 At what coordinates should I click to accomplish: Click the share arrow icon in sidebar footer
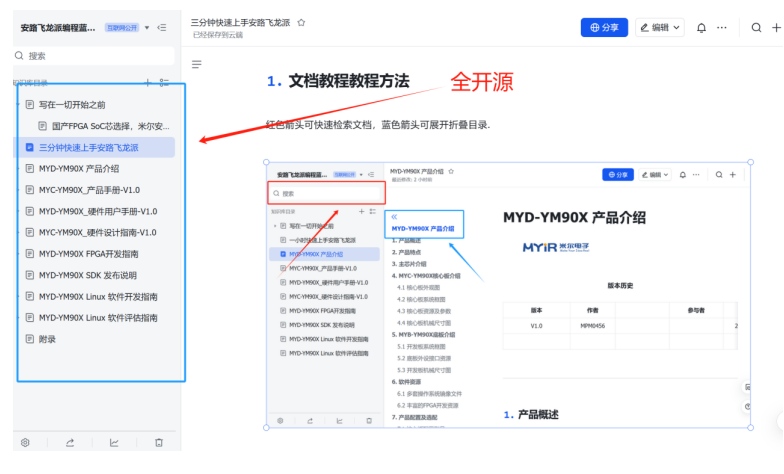point(70,442)
